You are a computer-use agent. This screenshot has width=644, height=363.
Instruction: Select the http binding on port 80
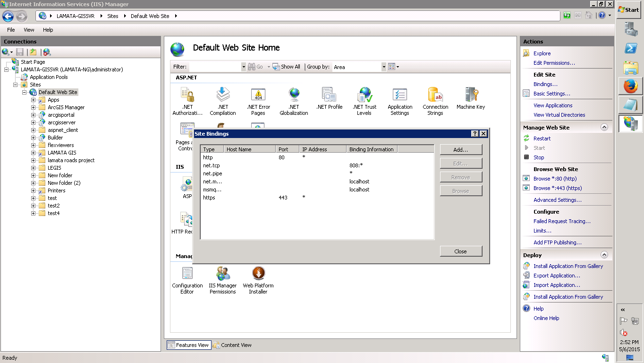[x=317, y=157]
